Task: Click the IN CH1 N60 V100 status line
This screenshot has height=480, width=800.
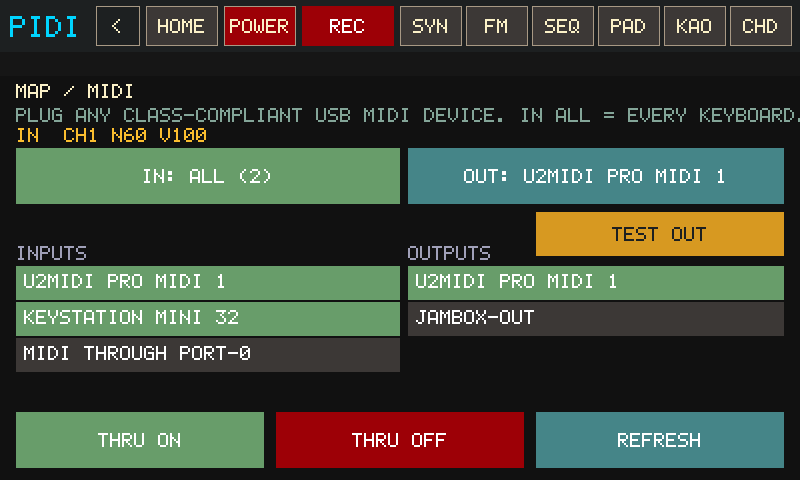Action: tap(111, 135)
